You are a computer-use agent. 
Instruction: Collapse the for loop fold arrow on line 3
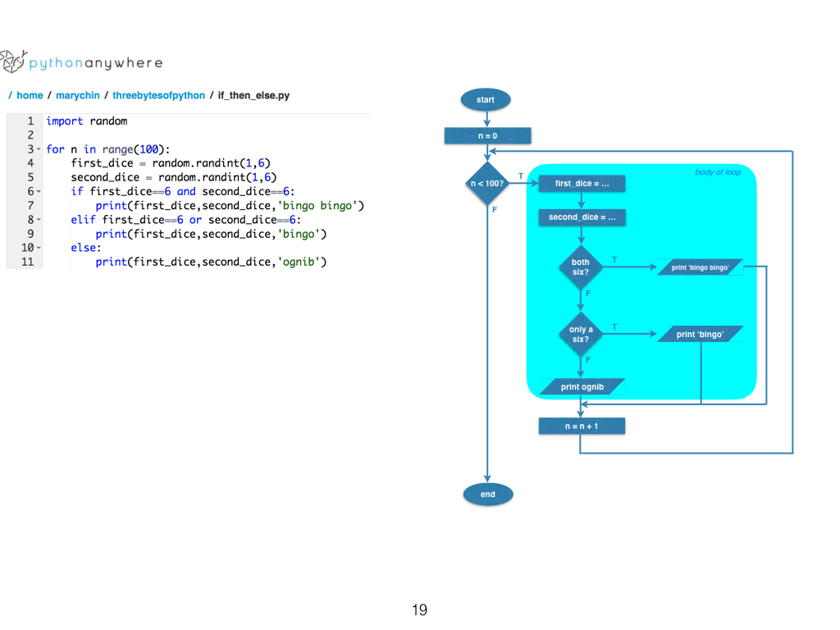(x=39, y=149)
